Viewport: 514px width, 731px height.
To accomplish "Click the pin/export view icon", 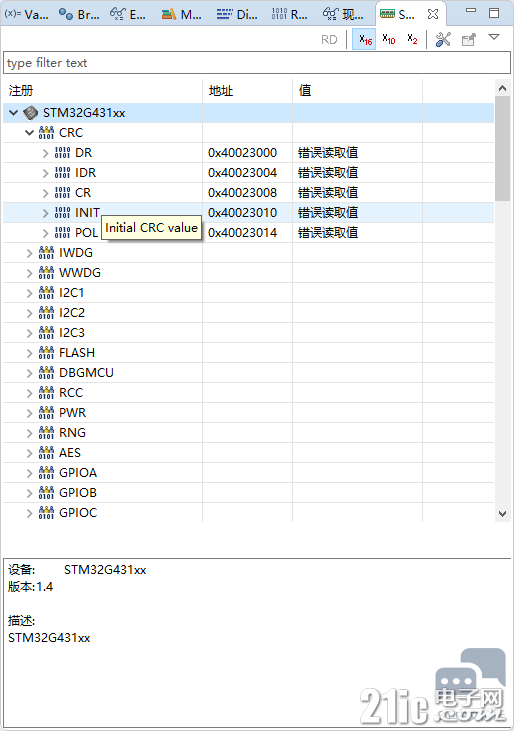I will tap(469, 40).
